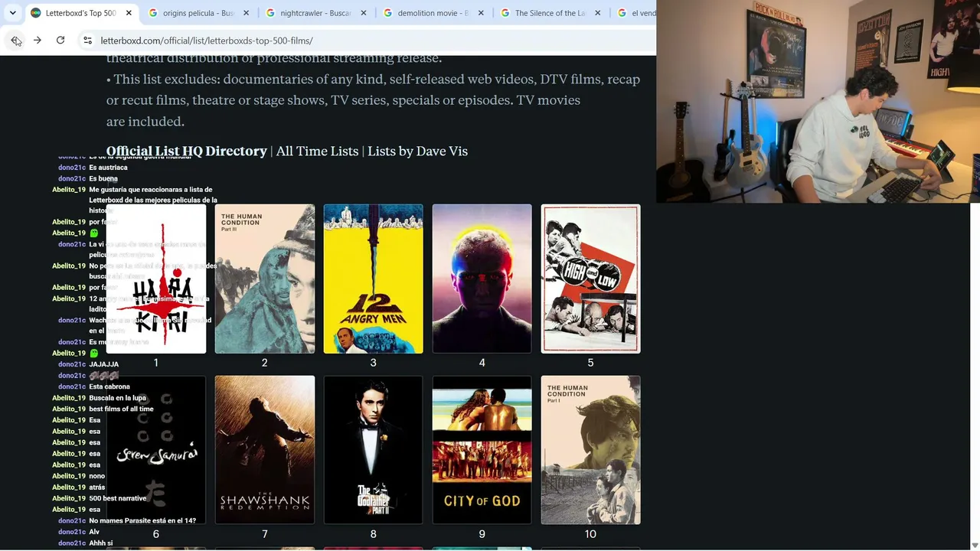Click rank number 7 under Shawshank Redemption
This screenshot has height=551, width=980.
pos(264,534)
